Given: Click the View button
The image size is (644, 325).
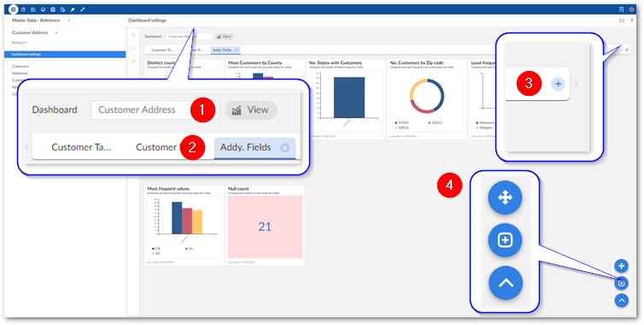Looking at the screenshot, I should tap(224, 37).
